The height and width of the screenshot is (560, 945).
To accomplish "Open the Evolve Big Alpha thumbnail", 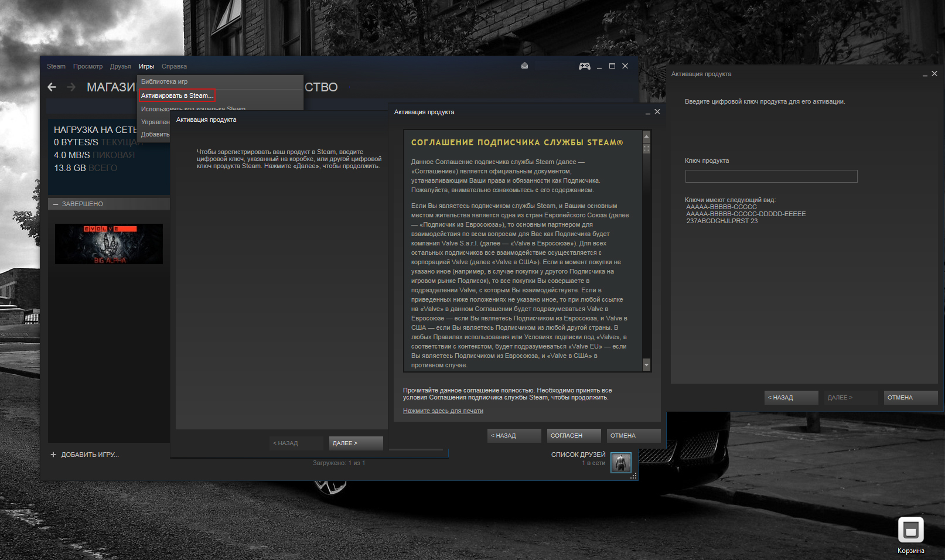I will tap(109, 244).
